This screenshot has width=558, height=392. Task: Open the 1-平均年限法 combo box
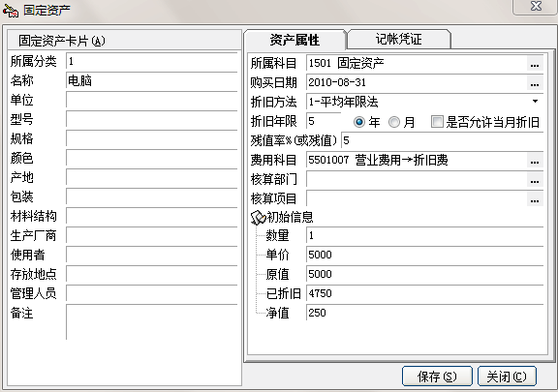coord(424,102)
